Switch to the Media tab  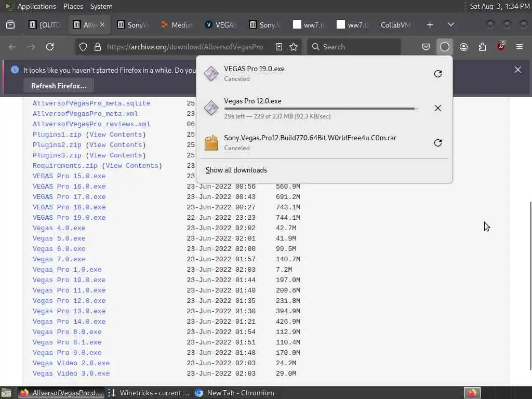tap(177, 25)
